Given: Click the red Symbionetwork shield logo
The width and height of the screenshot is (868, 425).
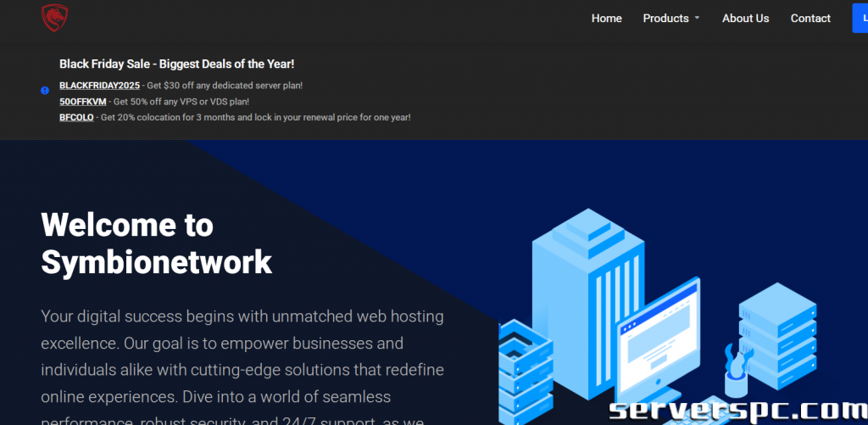Looking at the screenshot, I should (54, 18).
